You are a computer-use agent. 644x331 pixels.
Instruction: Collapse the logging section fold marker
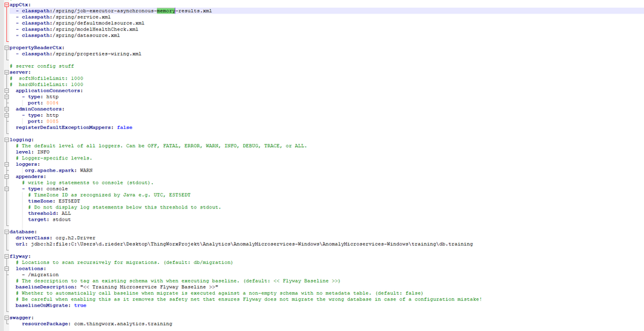coord(6,139)
